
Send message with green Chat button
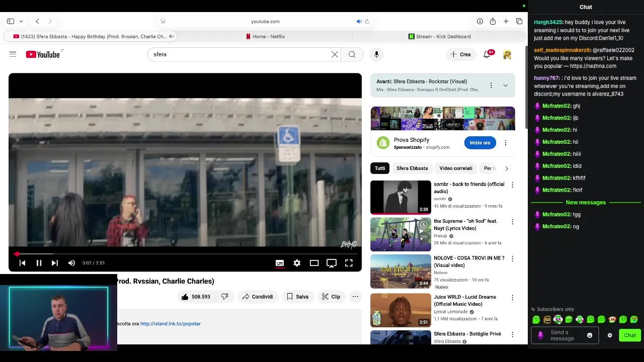pos(630,335)
